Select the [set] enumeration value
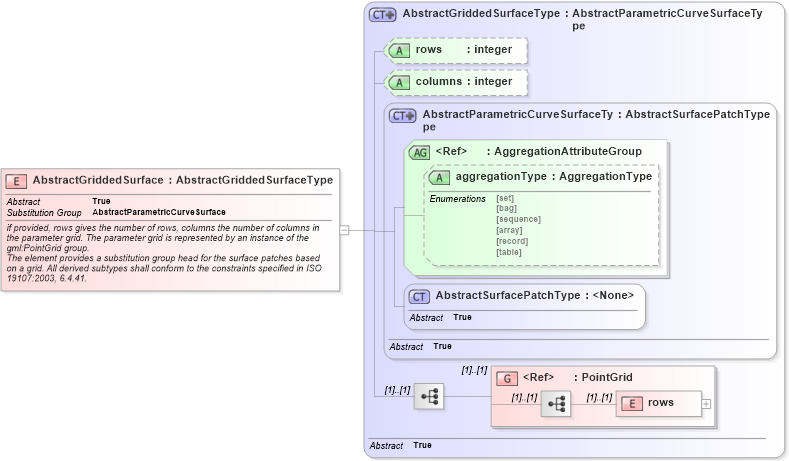Screen dimensions: 789x461 point(505,198)
